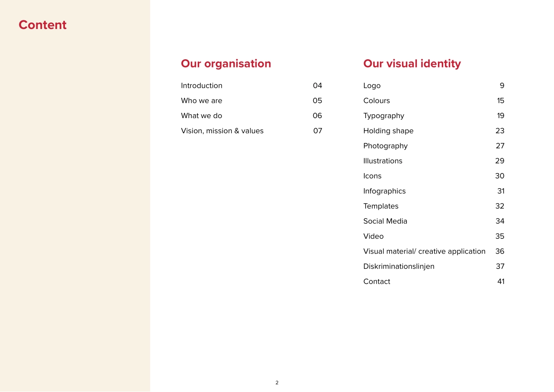Open the Photography section
The image size is (554, 392).
pos(385,146)
